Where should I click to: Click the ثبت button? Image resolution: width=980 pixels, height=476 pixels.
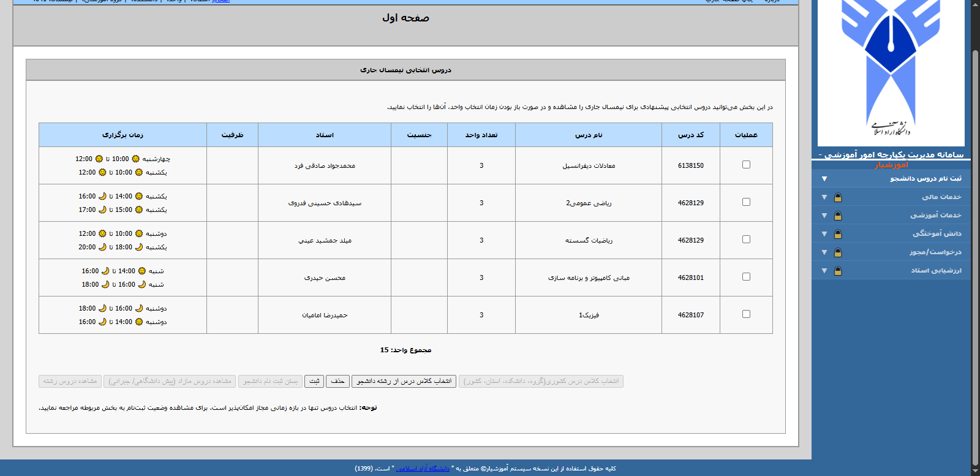pyautogui.click(x=314, y=381)
